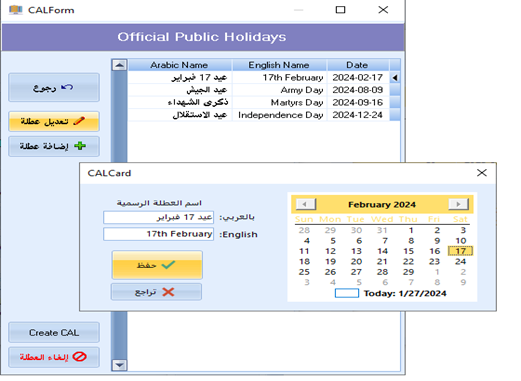Click the Arabic cell ذكرى الشهداء
The width and height of the screenshot is (521, 381).
click(x=180, y=102)
